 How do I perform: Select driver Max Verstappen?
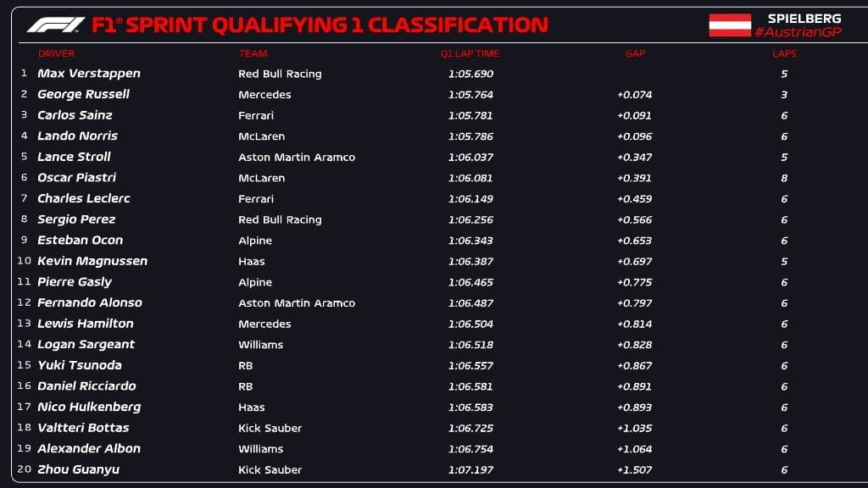pyautogui.click(x=88, y=74)
